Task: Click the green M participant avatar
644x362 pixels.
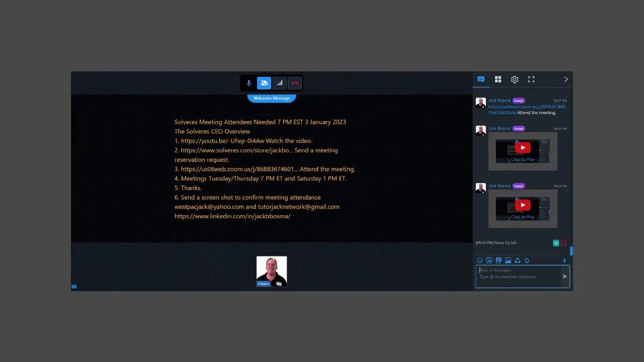Action: pos(556,243)
